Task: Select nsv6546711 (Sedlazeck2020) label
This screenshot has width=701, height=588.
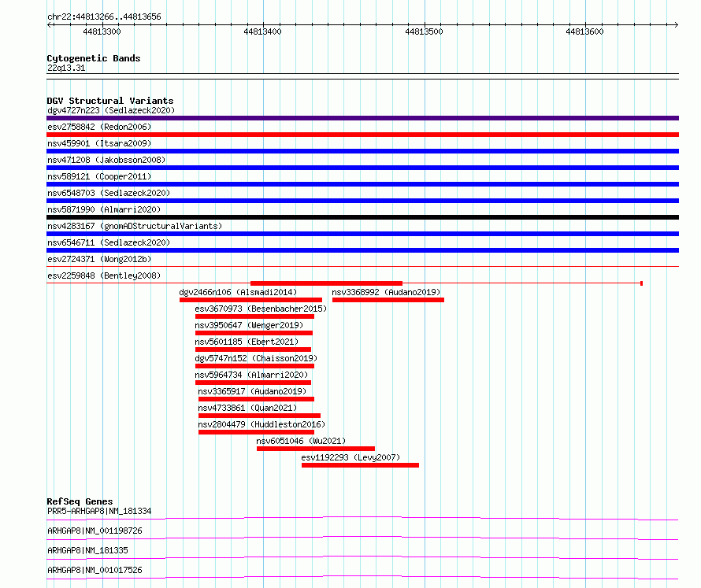Action: tap(109, 242)
